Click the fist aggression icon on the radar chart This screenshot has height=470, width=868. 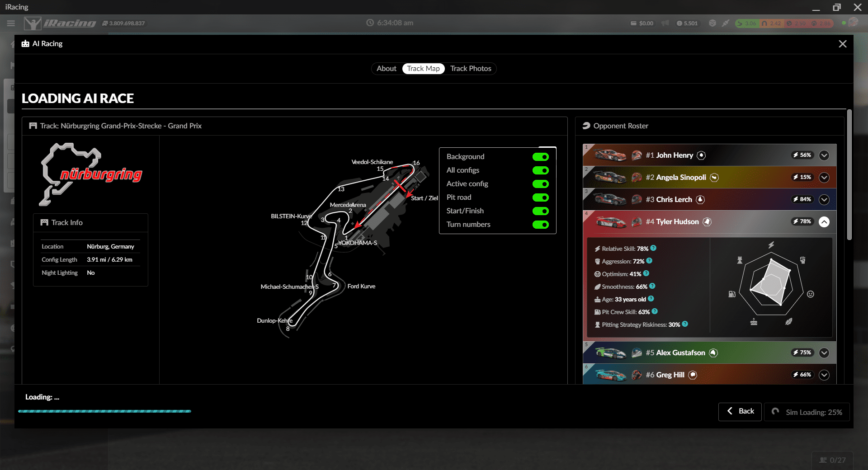[x=803, y=260]
